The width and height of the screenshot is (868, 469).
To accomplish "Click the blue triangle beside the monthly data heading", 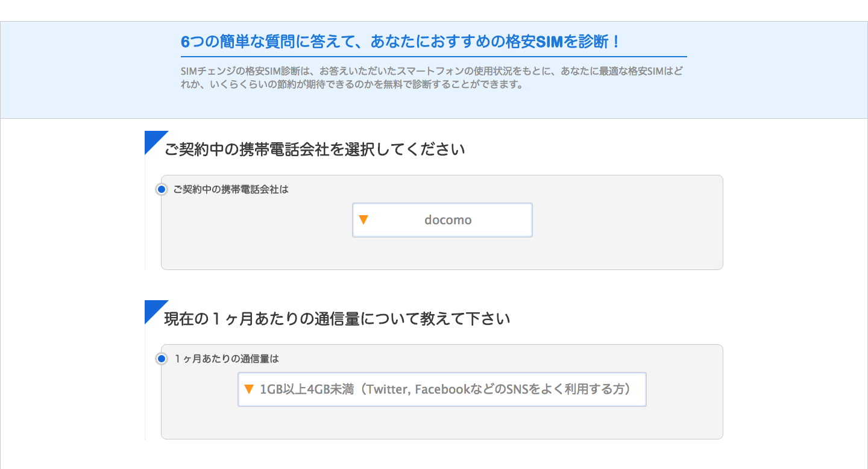I will point(153,309).
